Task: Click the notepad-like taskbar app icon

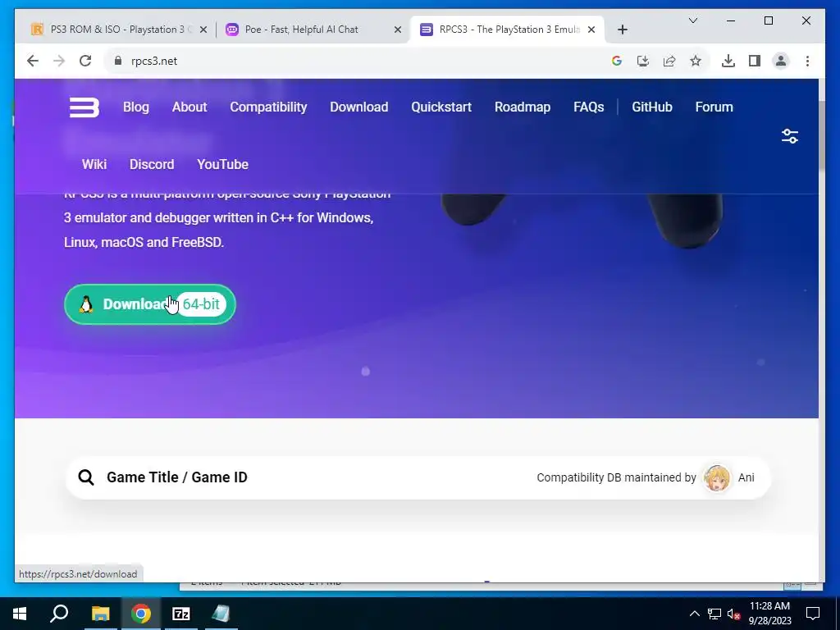Action: 221,614
